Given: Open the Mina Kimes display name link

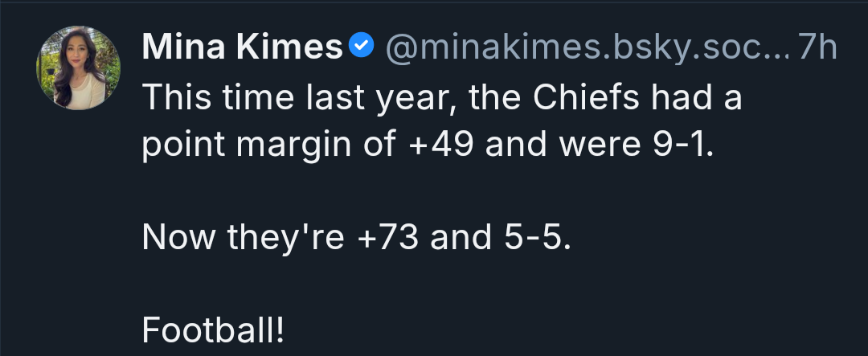Looking at the screenshot, I should pos(243,49).
